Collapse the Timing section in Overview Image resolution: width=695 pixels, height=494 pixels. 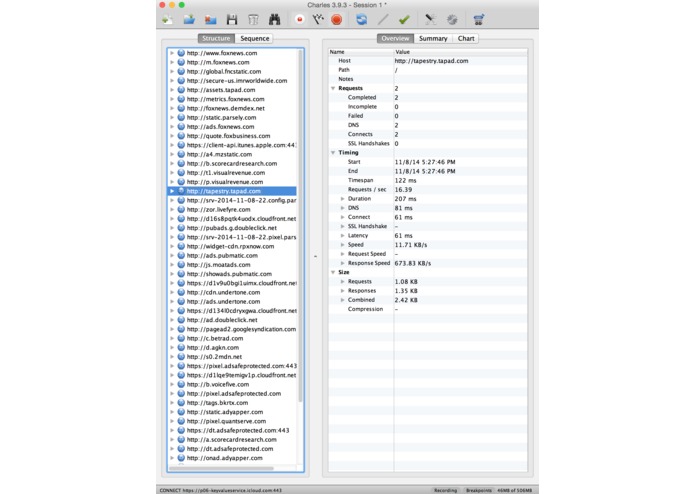pos(333,152)
